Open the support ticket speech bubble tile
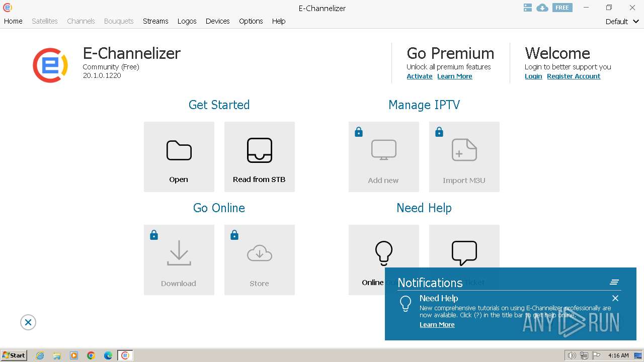644x362 pixels. click(x=464, y=246)
